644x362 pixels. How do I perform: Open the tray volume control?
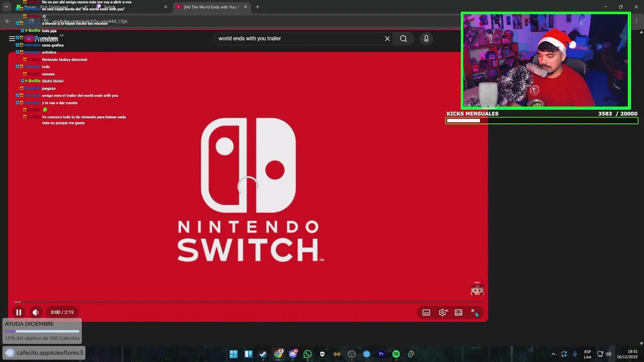pyautogui.click(x=608, y=354)
